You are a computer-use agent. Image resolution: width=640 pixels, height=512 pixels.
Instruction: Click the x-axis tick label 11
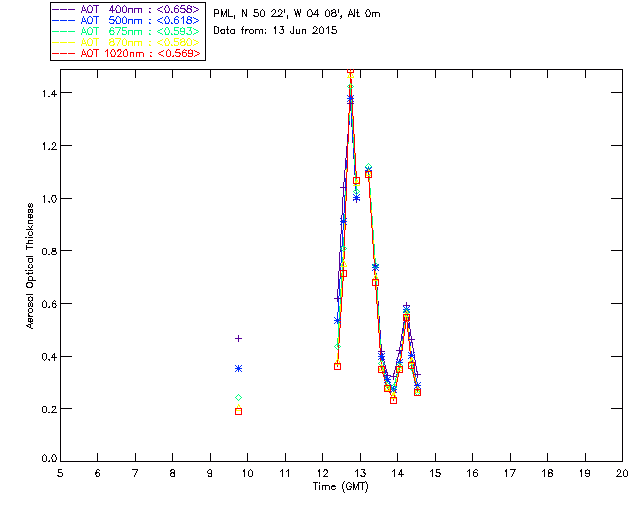pos(285,474)
